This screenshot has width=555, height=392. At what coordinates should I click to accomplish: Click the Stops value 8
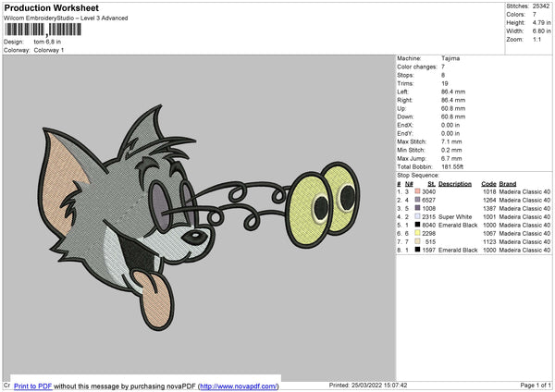(443, 75)
